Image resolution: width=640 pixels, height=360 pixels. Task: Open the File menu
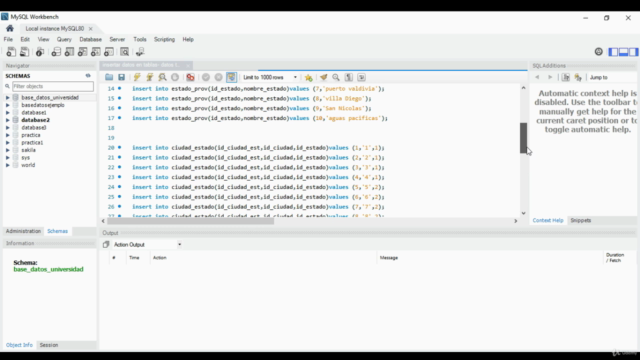8,40
